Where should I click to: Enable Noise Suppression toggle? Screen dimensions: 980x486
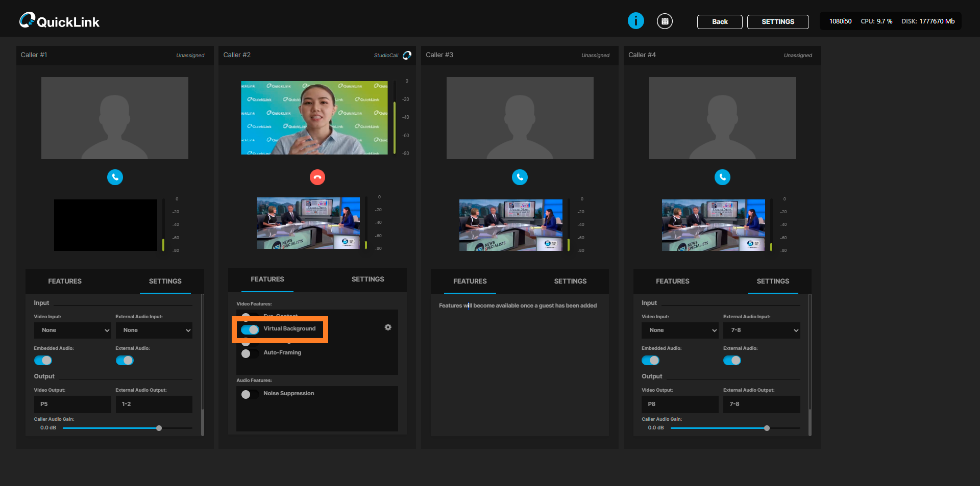point(250,394)
